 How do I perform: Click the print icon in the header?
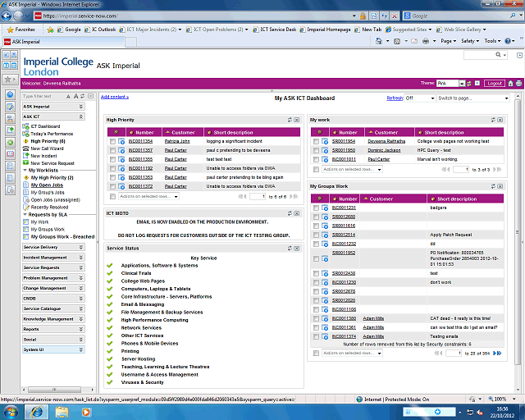(x=518, y=83)
